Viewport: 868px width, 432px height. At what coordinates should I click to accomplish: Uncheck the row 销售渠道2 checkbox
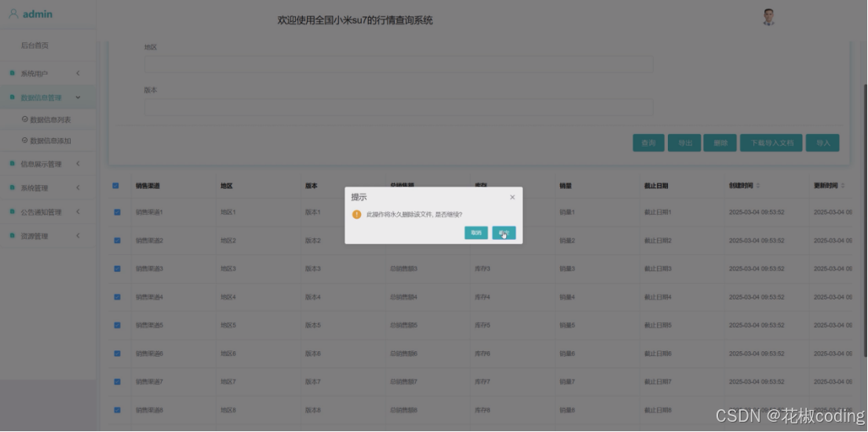pyautogui.click(x=118, y=240)
